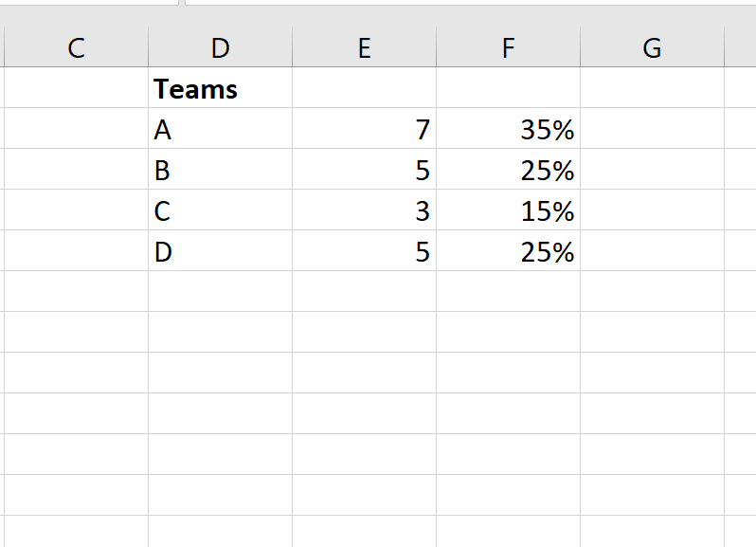Click the cell with value 7

point(365,128)
